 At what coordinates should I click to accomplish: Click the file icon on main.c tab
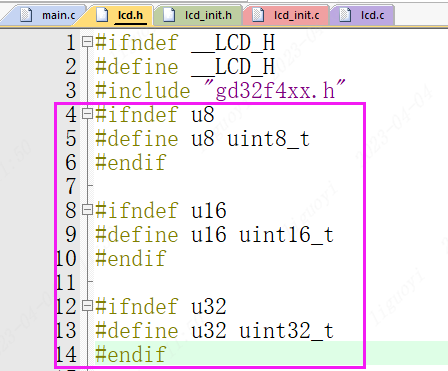(x=26, y=15)
